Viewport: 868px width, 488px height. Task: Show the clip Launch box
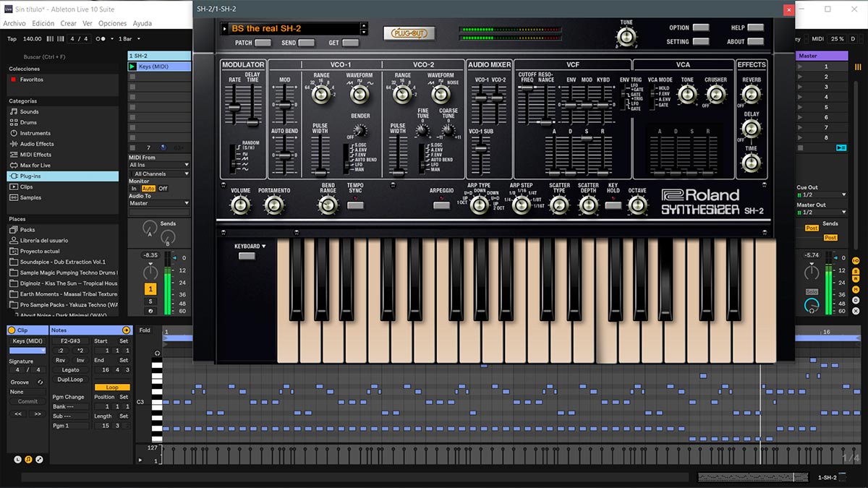point(18,459)
